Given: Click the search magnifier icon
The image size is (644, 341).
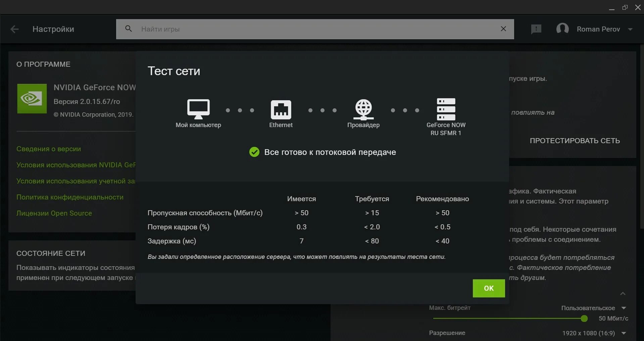Looking at the screenshot, I should pyautogui.click(x=129, y=29).
